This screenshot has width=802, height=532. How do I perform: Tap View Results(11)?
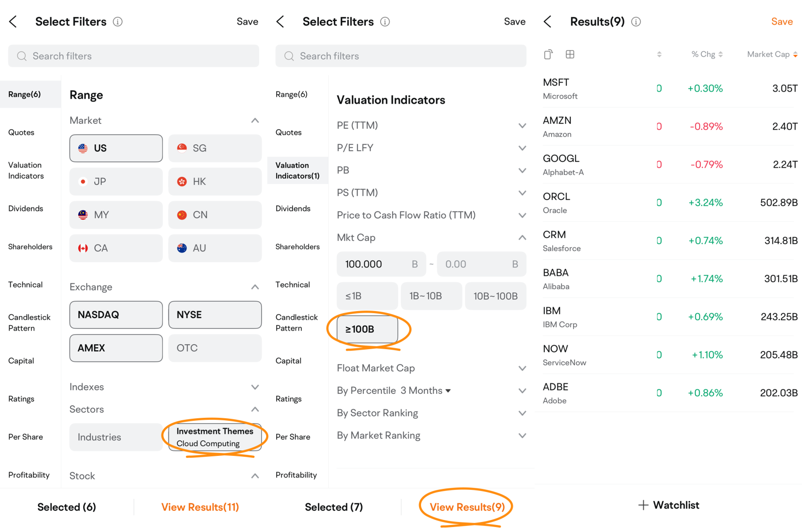[x=200, y=507]
